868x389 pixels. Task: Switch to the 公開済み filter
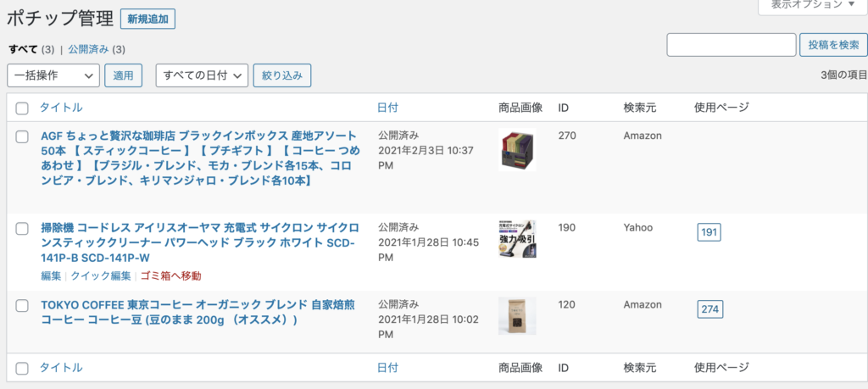[x=88, y=49]
